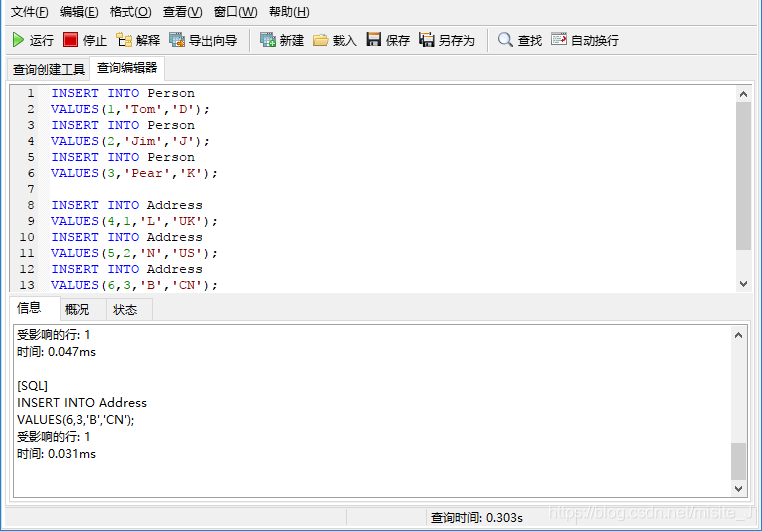Screen dimensions: 762x531
Task: Open the 格式(O) menu
Action: [131, 12]
